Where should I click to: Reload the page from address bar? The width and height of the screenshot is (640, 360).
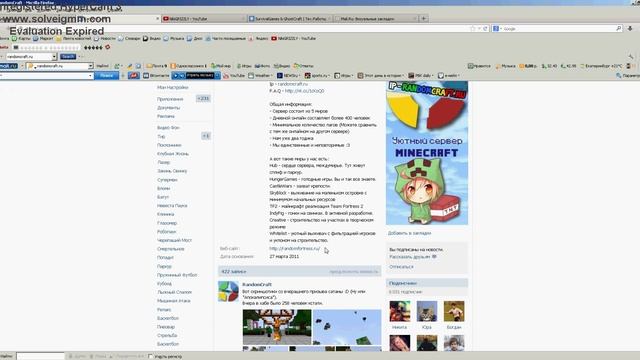pos(485,29)
